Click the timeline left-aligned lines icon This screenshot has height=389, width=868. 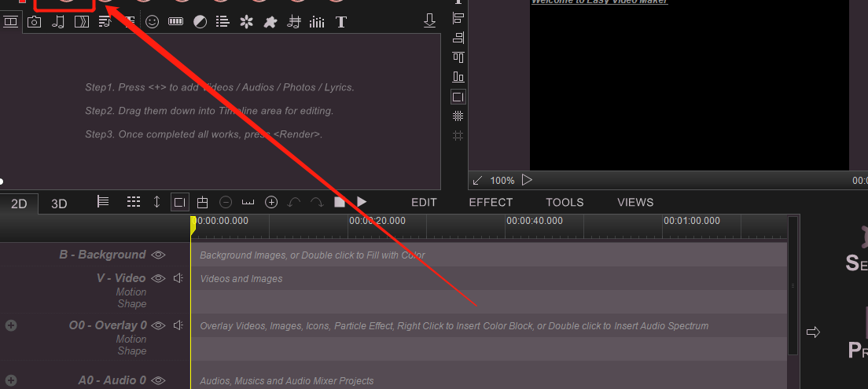pyautogui.click(x=103, y=202)
